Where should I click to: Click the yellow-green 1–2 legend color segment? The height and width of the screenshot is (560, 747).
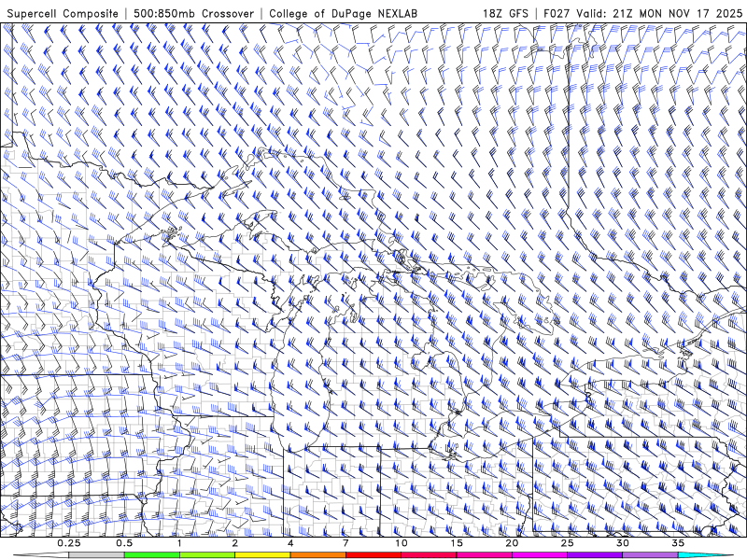207,555
